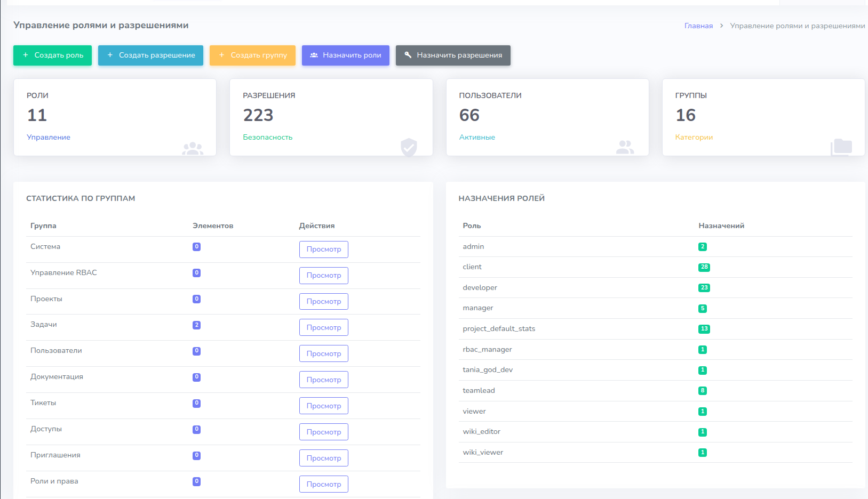Click the shield icon in the Разрешения card
868x499 pixels.
(x=409, y=147)
